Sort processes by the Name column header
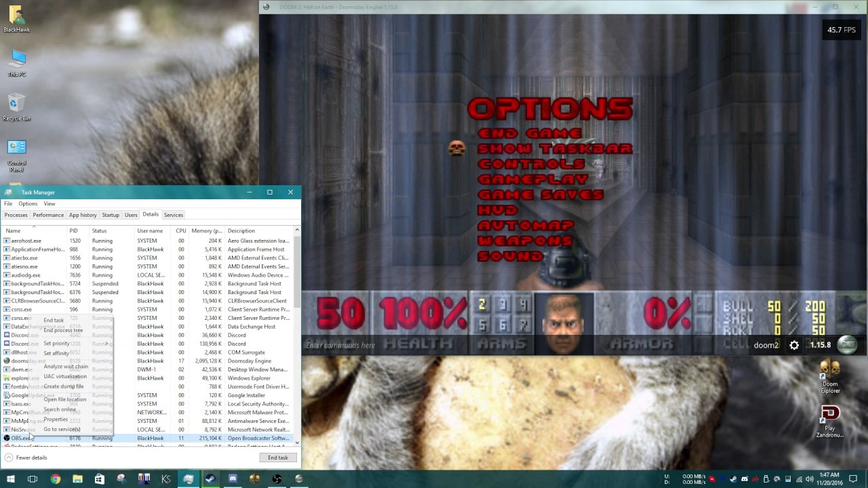868x488 pixels. [x=34, y=230]
